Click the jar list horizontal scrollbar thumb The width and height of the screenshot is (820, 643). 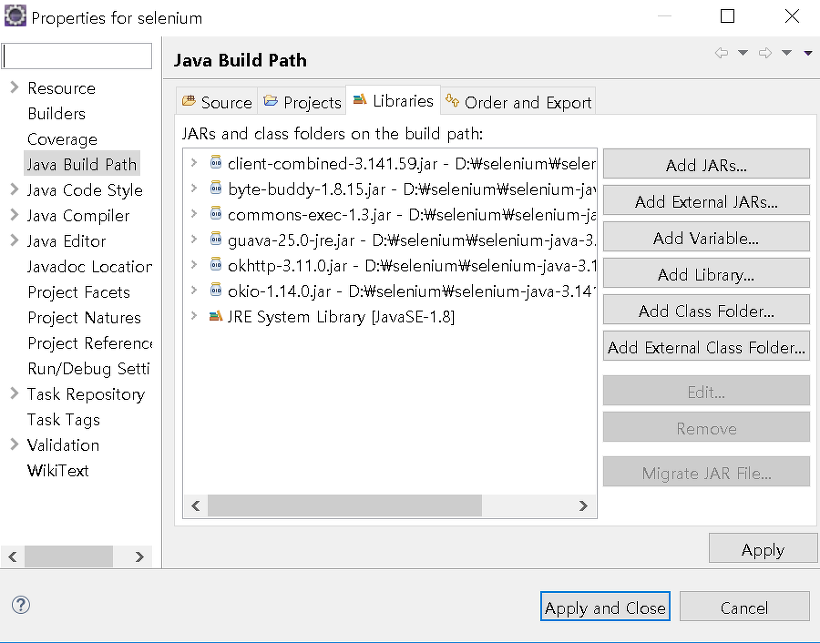tap(345, 506)
